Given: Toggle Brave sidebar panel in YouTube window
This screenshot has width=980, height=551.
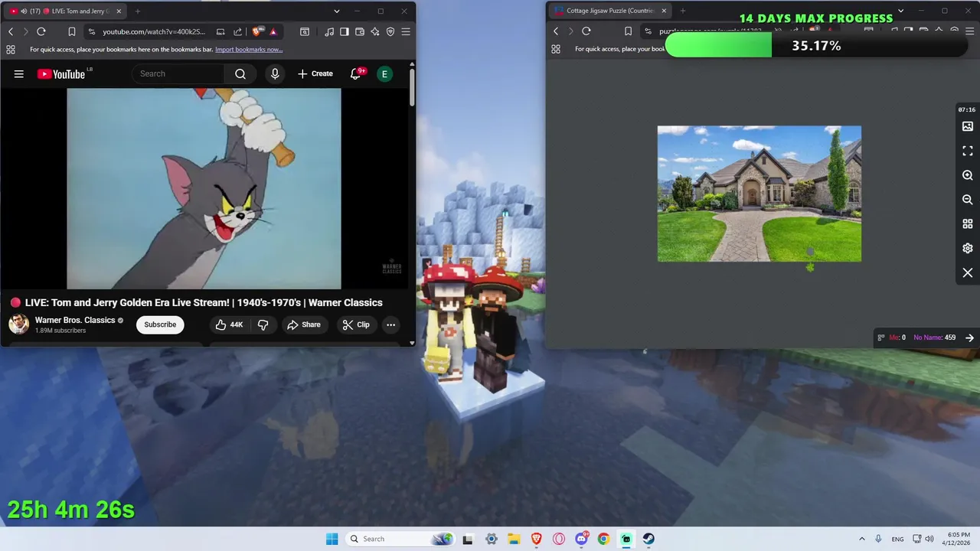Looking at the screenshot, I should pos(345,31).
